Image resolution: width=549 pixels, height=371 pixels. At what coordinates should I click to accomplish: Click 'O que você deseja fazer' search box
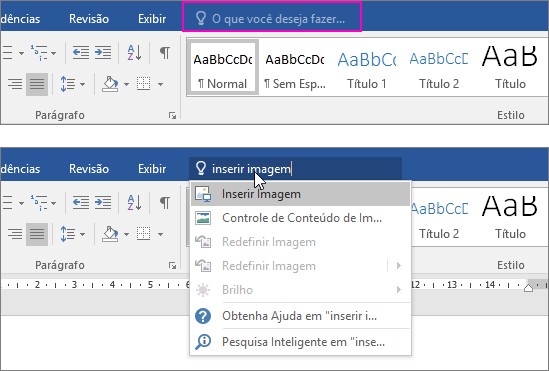pyautogui.click(x=272, y=17)
